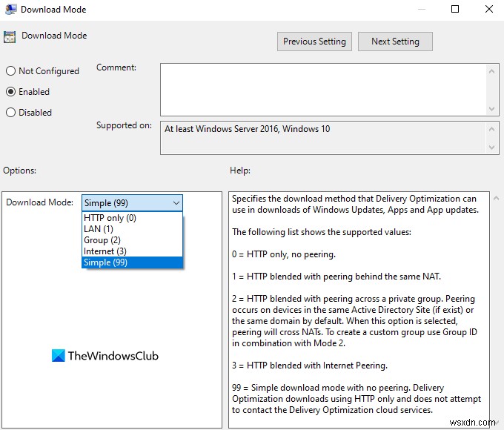Go to Next Setting

(x=395, y=42)
